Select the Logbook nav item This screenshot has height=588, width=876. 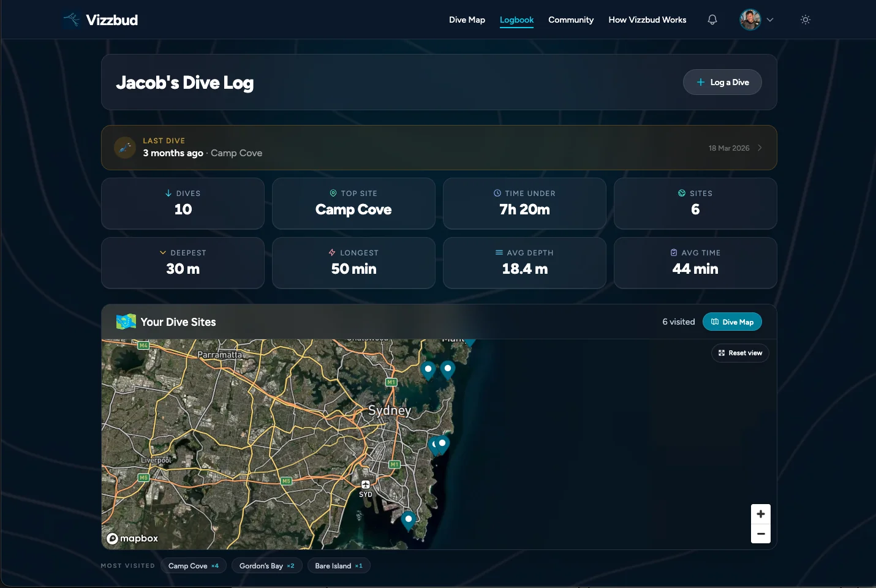pyautogui.click(x=516, y=20)
